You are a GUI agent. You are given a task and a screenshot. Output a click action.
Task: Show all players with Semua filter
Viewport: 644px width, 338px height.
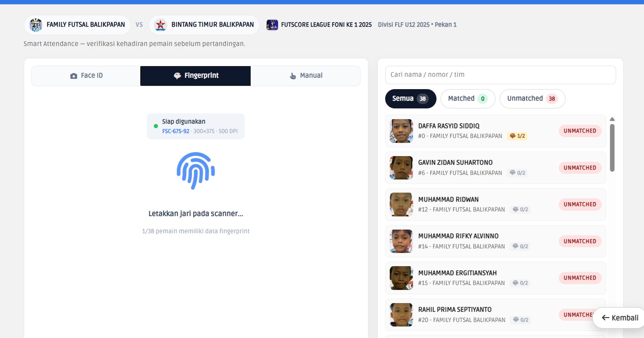click(x=410, y=99)
